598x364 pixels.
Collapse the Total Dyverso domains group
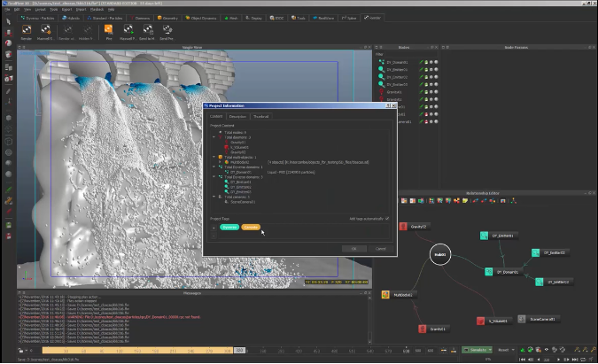coord(214,167)
